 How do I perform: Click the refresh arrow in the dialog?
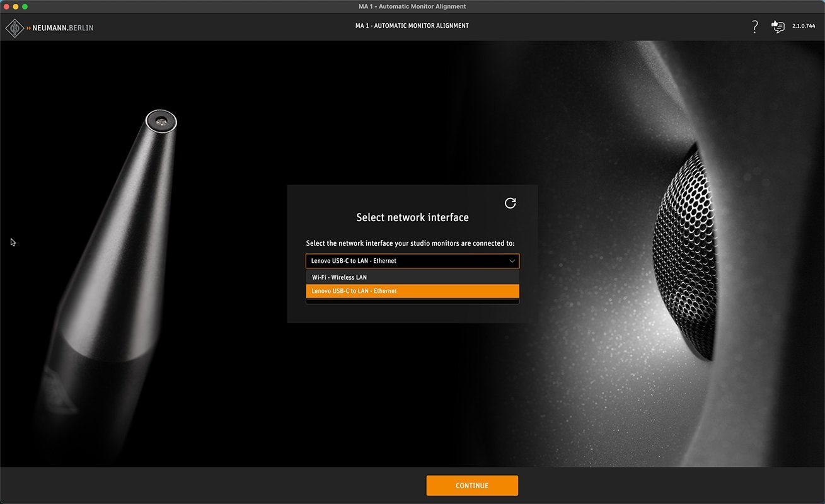click(510, 203)
